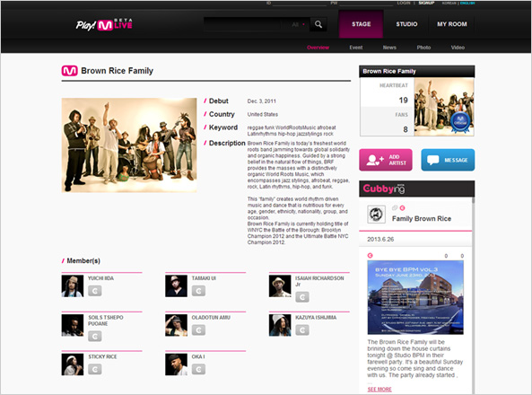Follow the See More link
The height and width of the screenshot is (395, 532).
[x=379, y=390]
